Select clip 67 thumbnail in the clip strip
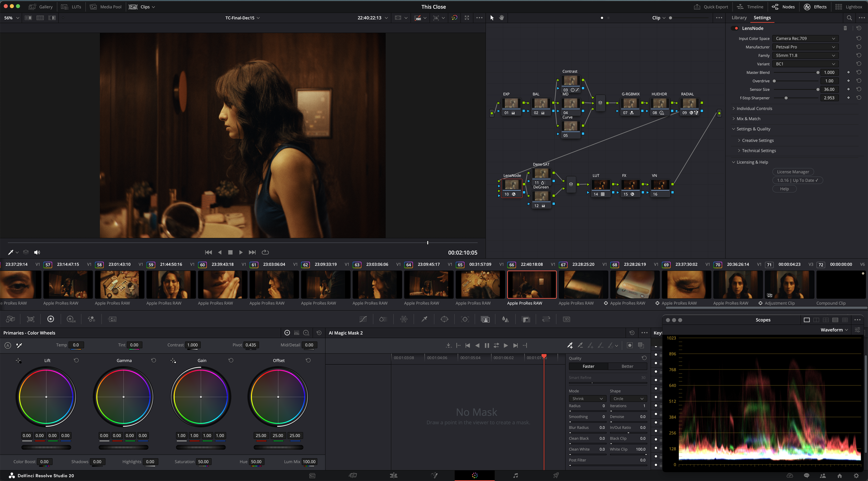 (x=583, y=285)
